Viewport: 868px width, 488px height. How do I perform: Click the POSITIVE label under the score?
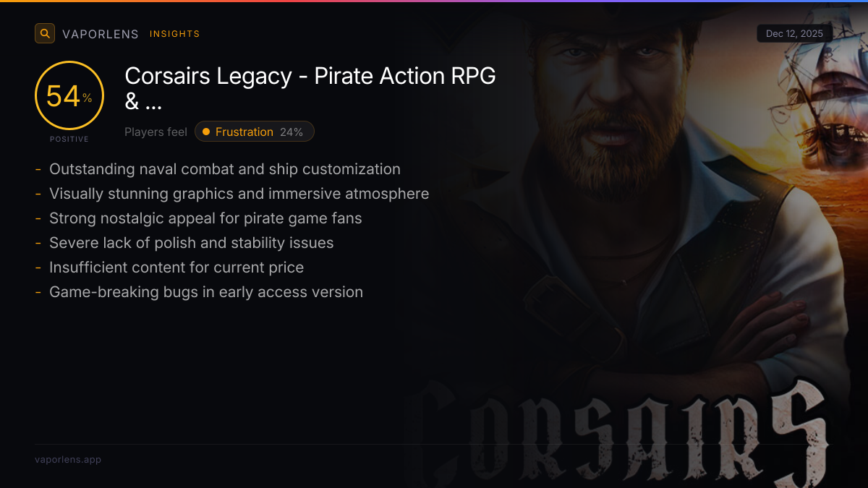coord(69,139)
